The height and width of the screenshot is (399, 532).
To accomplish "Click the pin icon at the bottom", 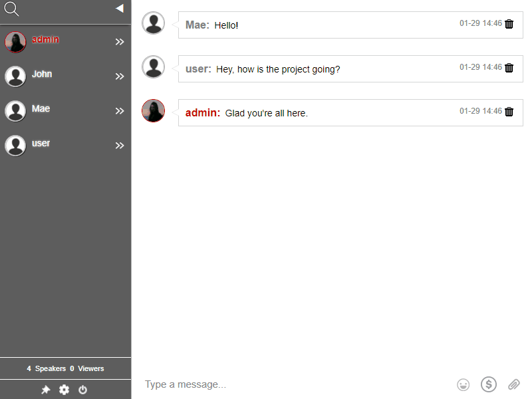I will (46, 390).
